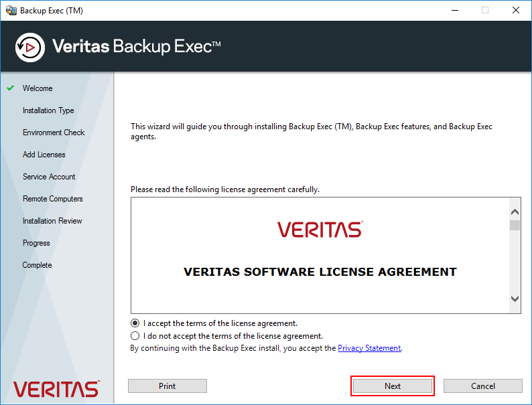
Task: Click the Next button
Action: tap(392, 386)
